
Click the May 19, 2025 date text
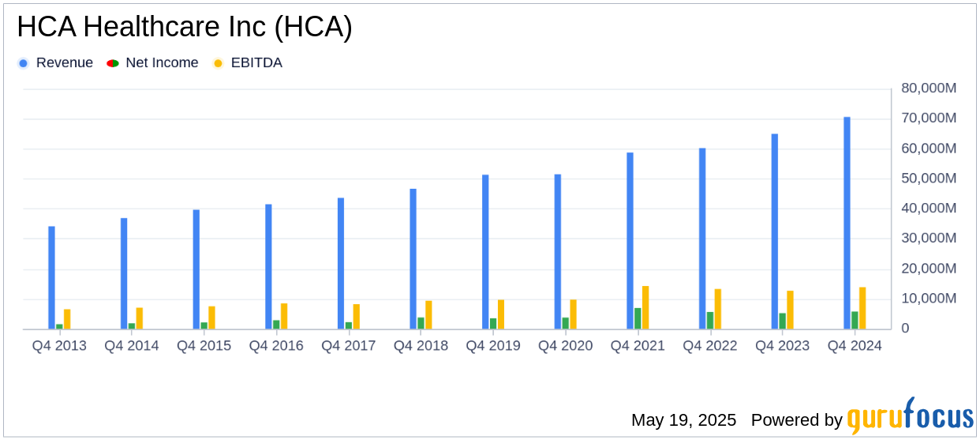tap(683, 420)
